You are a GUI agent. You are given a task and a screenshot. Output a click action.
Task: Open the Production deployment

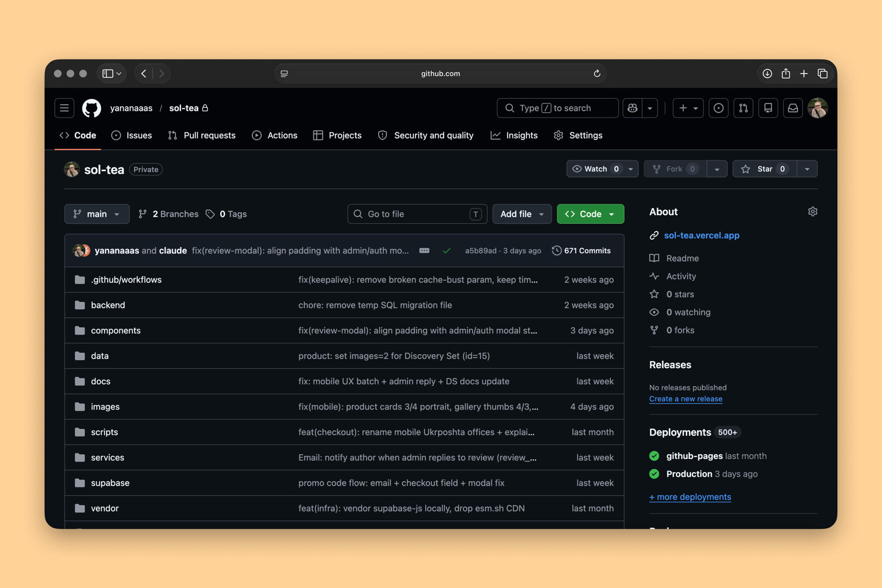pyautogui.click(x=689, y=473)
